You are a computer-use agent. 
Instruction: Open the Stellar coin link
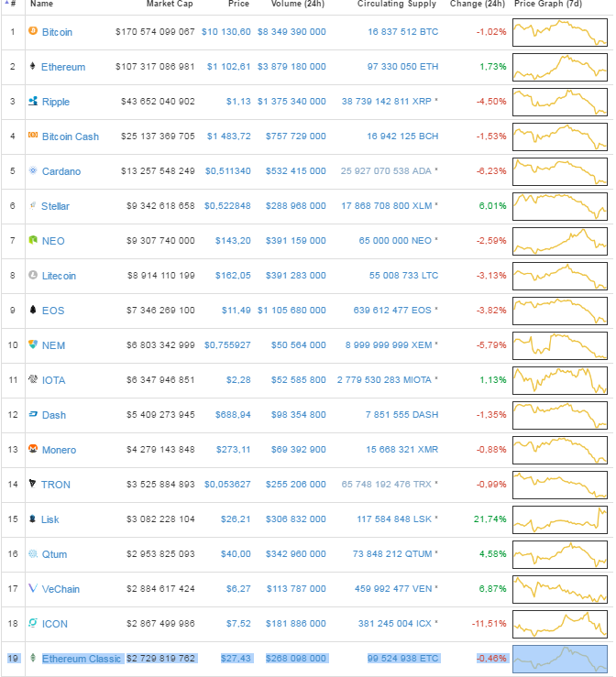pyautogui.click(x=55, y=206)
